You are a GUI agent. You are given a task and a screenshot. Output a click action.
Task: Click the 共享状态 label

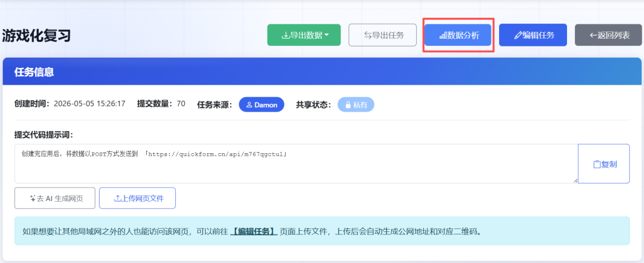coord(314,105)
